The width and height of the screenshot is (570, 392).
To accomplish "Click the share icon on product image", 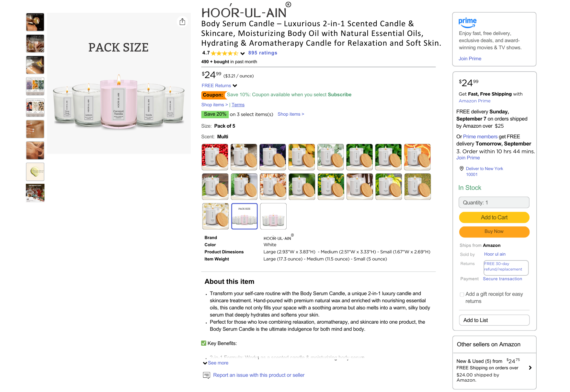I will (x=182, y=22).
